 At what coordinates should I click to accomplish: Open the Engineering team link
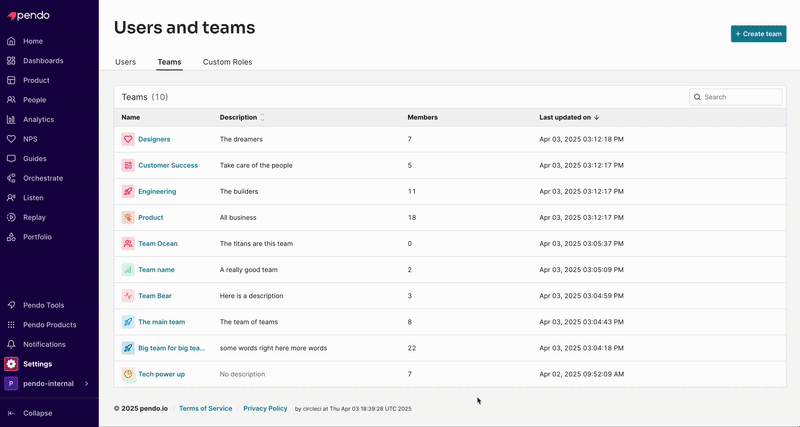click(x=157, y=191)
